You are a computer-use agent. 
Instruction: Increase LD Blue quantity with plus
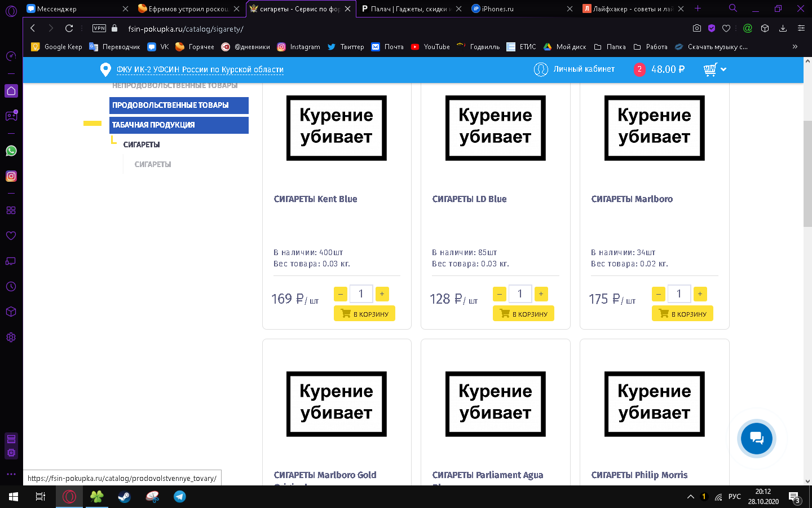(x=541, y=294)
